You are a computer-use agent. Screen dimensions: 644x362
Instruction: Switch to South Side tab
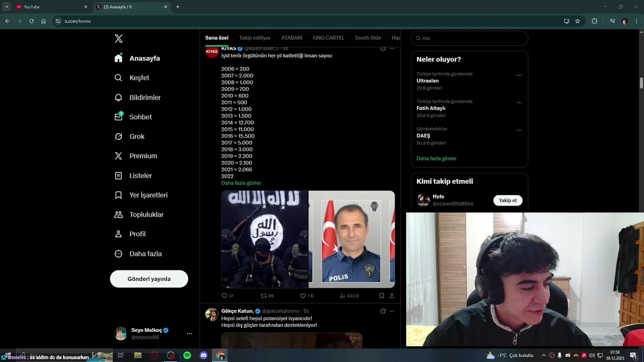[368, 38]
